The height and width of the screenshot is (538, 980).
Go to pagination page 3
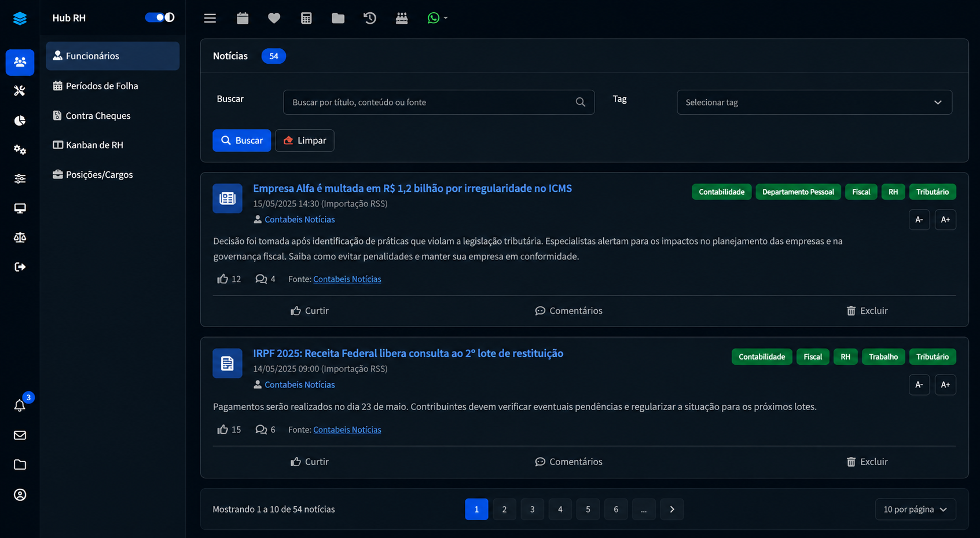coord(532,510)
